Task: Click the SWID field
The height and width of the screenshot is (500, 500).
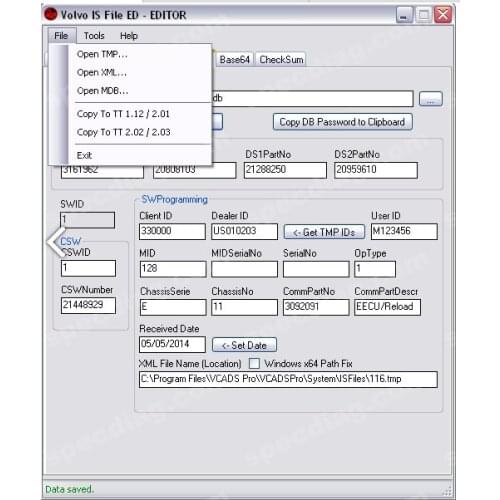Action: click(88, 220)
